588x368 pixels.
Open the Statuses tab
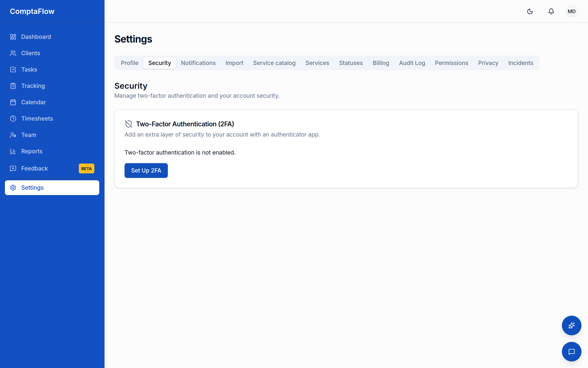click(x=351, y=63)
